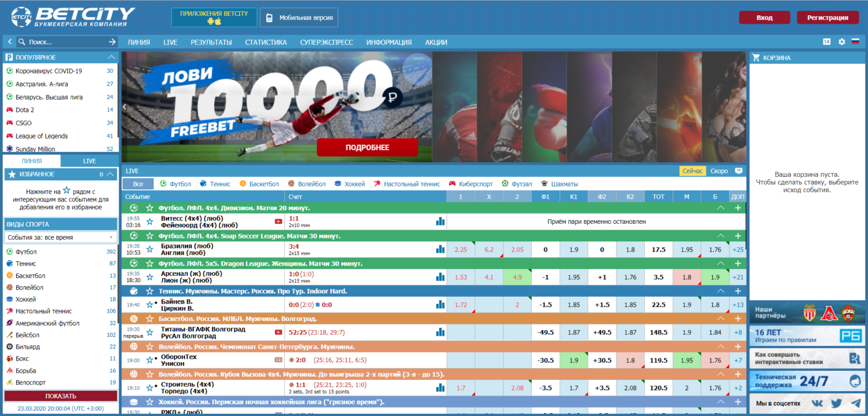Star the Soap Soccer League header
This screenshot has height=416, width=868.
[150, 236]
